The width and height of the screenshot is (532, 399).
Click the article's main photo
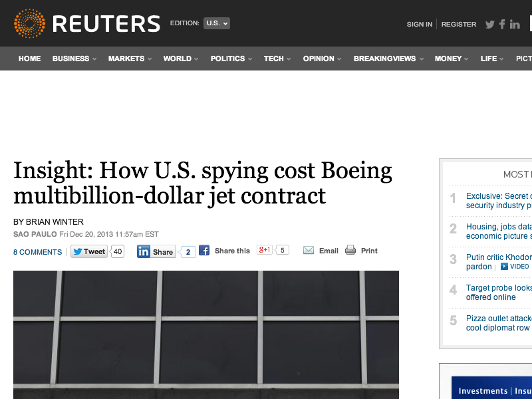coord(206,334)
